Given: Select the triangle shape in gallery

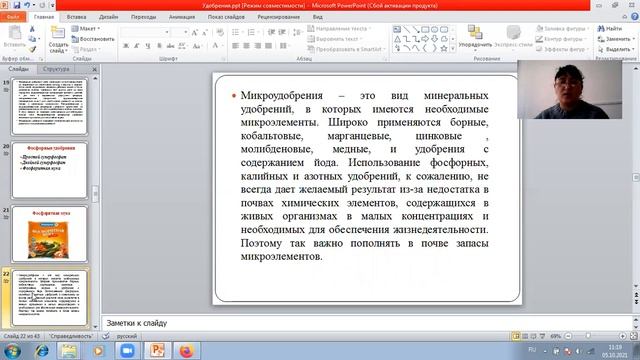Looking at the screenshot, I should (x=397, y=39).
